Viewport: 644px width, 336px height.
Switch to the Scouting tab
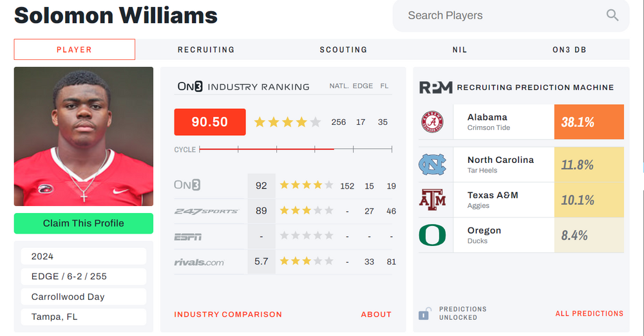pos(343,50)
